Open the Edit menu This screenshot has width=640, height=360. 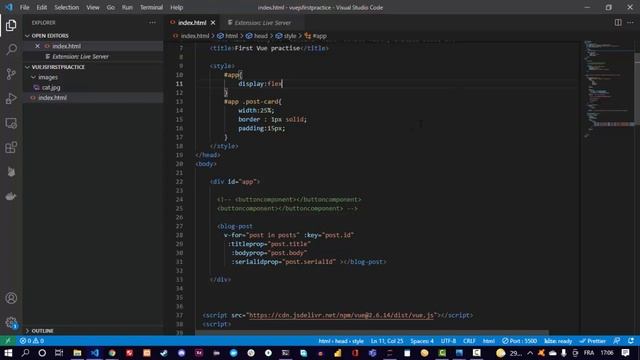[42, 7]
